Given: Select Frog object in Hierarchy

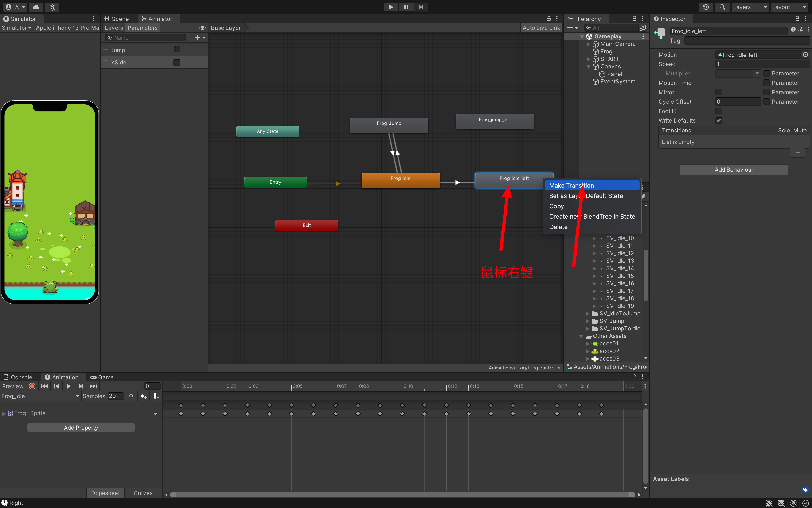Looking at the screenshot, I should pos(606,52).
